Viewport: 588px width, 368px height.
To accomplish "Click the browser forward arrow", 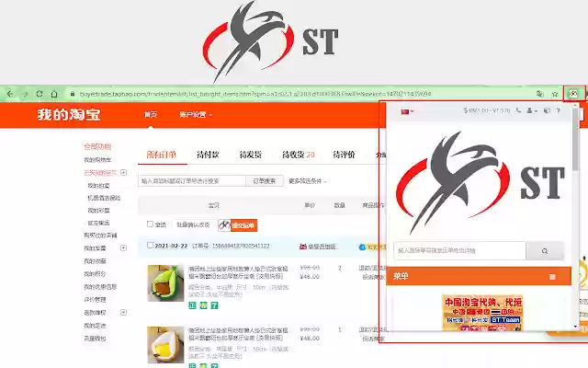I will 25,94.
